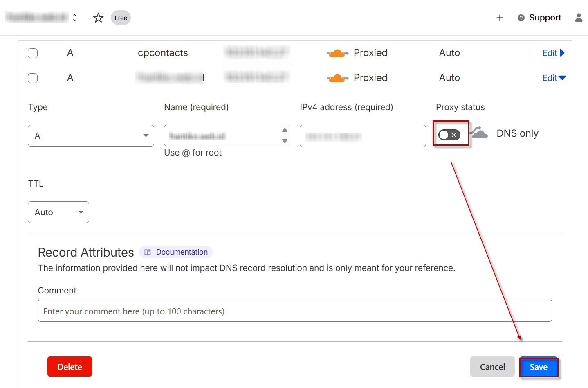Image resolution: width=588 pixels, height=388 pixels.
Task: Click the Support question mark icon
Action: tap(521, 18)
